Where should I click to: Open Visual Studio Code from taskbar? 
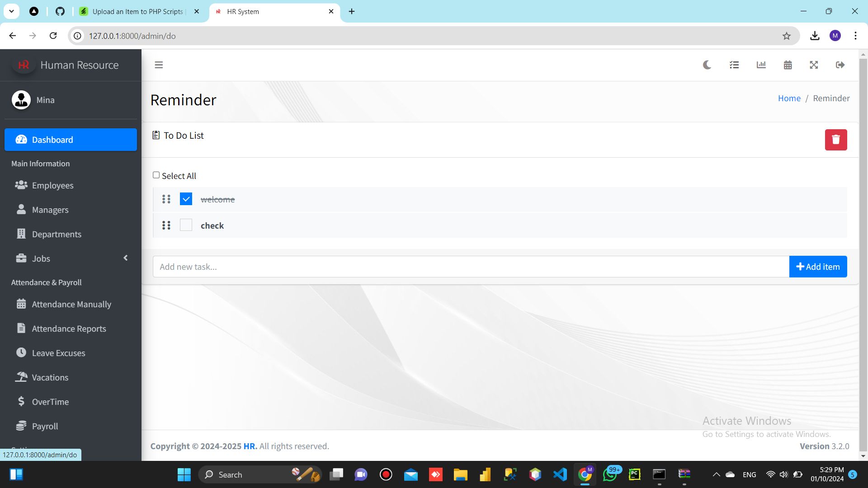point(560,474)
